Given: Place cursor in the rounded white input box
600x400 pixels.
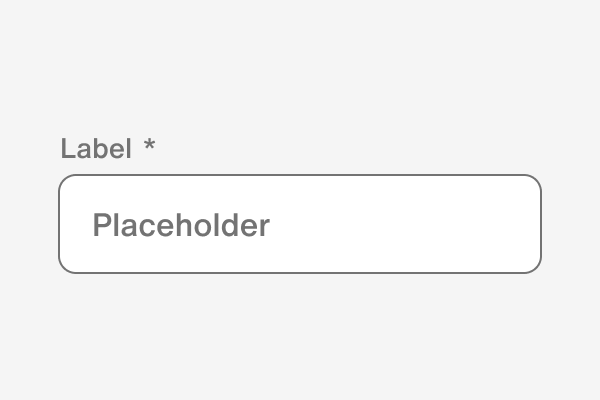Looking at the screenshot, I should click(300, 224).
